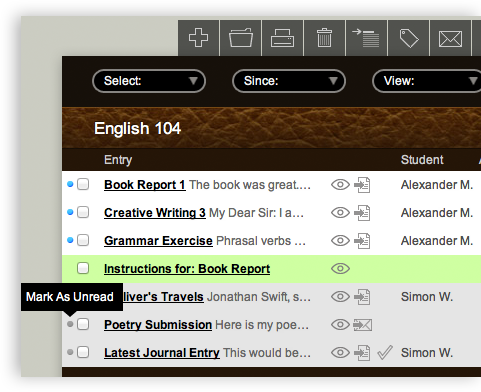Click Simon W. in Latest Journal Entry row
Viewport: 481px width, 392px height.
pyautogui.click(x=427, y=353)
